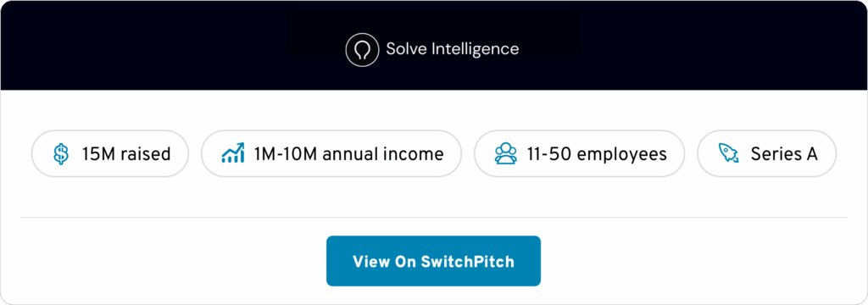Select the 1M-10M annual income text
This screenshot has width=868, height=305.
pos(348,154)
